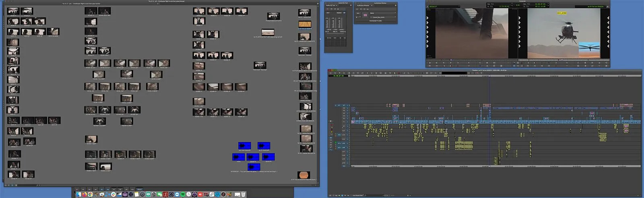Open the source clip name menu in Composer
This screenshot has width=644, height=198.
click(444, 6)
